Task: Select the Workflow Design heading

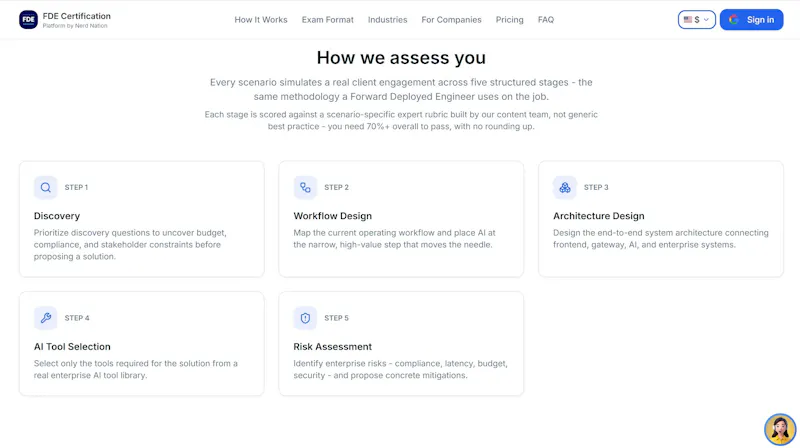Action: click(x=333, y=216)
